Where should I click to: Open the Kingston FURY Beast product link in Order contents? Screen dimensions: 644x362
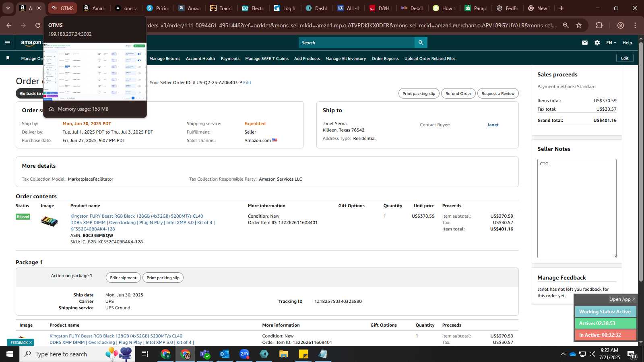pyautogui.click(x=142, y=222)
